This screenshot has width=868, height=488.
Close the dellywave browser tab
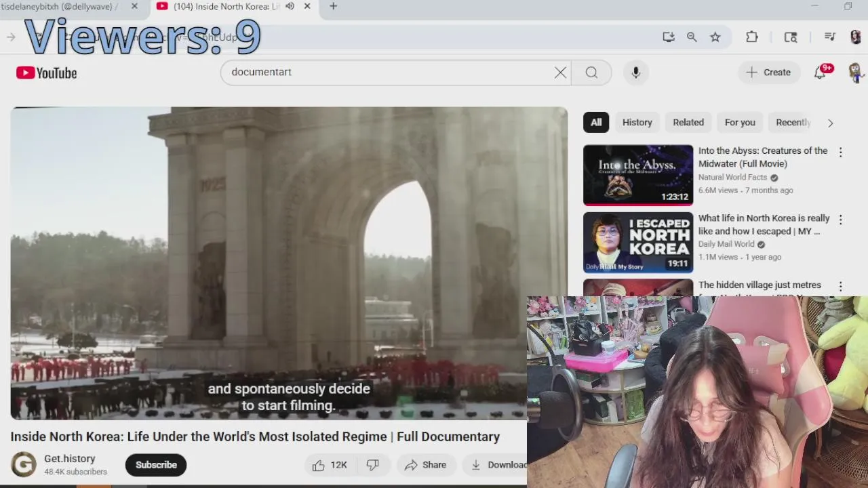(134, 6)
